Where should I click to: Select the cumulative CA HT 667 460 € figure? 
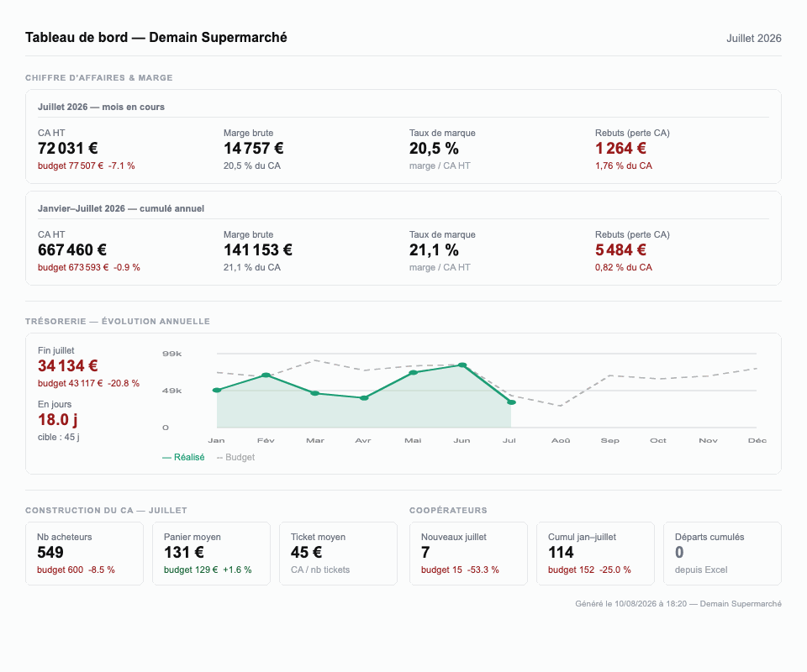[72, 250]
